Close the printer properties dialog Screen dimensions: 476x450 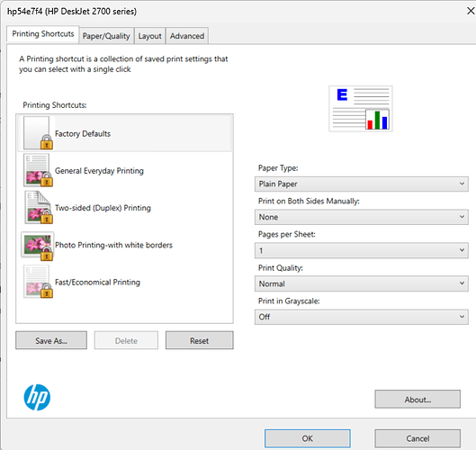471,11
